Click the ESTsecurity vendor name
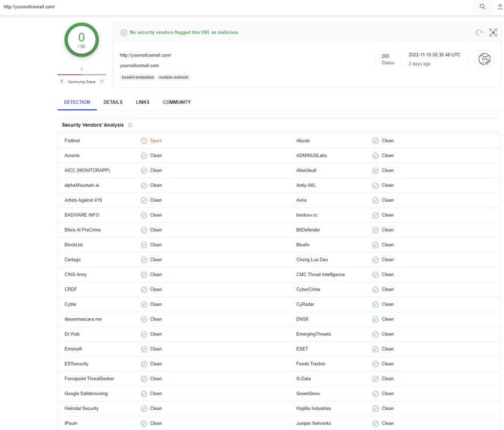This screenshot has width=504, height=430. point(76,364)
